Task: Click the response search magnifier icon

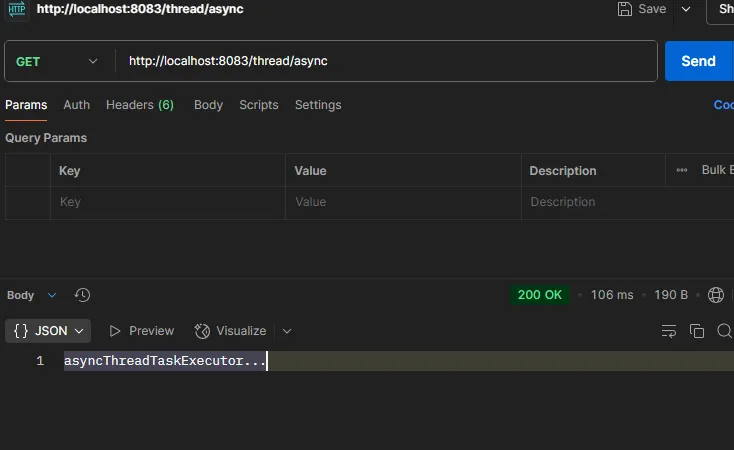Action: (x=724, y=331)
